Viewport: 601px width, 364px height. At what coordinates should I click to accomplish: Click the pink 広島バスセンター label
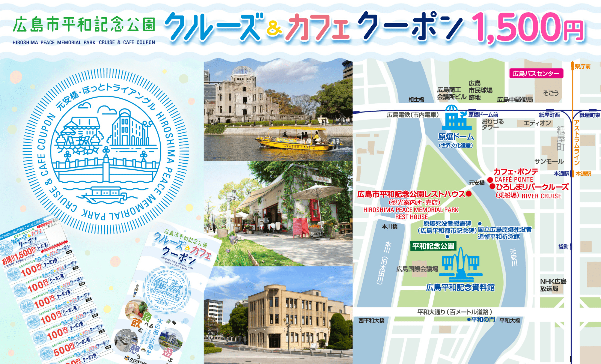pos(536,73)
